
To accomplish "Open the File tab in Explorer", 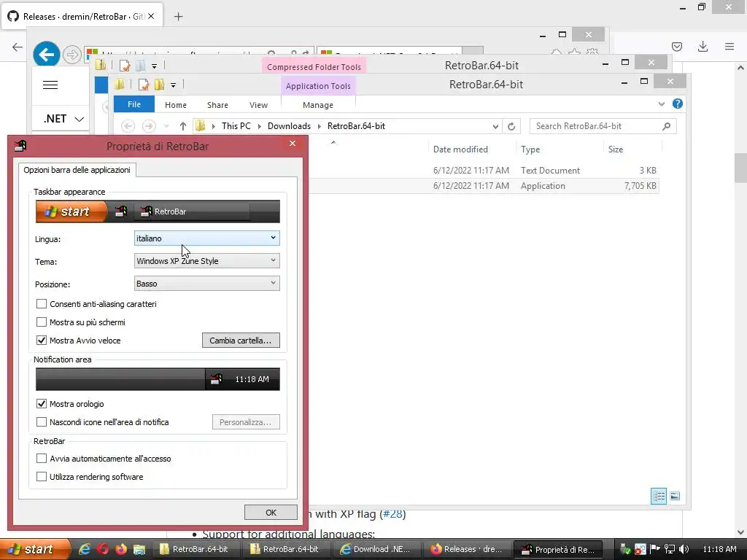I will (134, 104).
